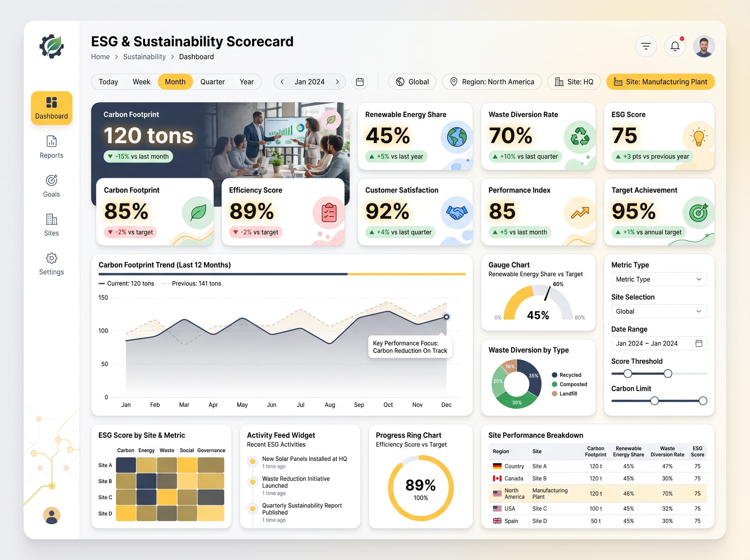Go to Reports in the sidebar
Screen dimensions: 750x560
[x=52, y=147]
